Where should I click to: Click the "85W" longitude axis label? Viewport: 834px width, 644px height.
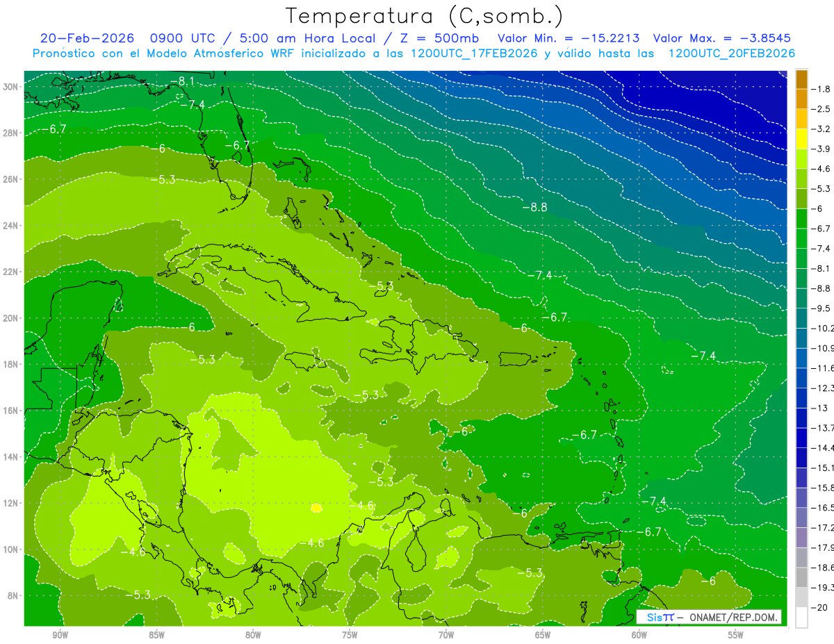tap(156, 634)
